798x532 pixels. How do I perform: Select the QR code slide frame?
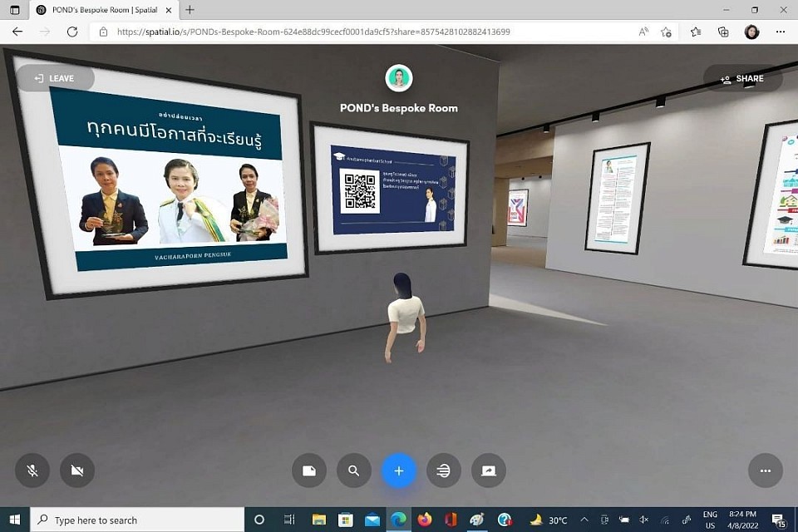[x=391, y=187]
